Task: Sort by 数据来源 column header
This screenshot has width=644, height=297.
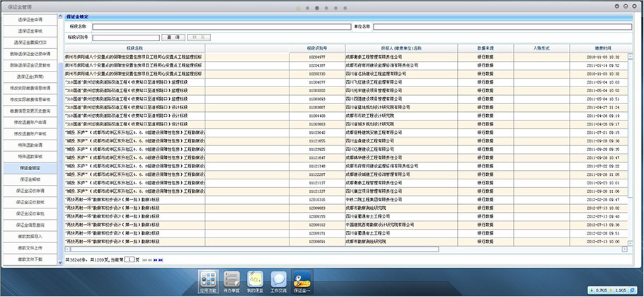Action: coord(485,48)
